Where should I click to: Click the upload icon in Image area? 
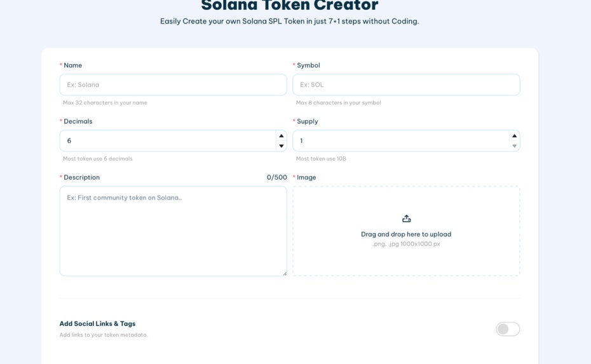pyautogui.click(x=406, y=219)
